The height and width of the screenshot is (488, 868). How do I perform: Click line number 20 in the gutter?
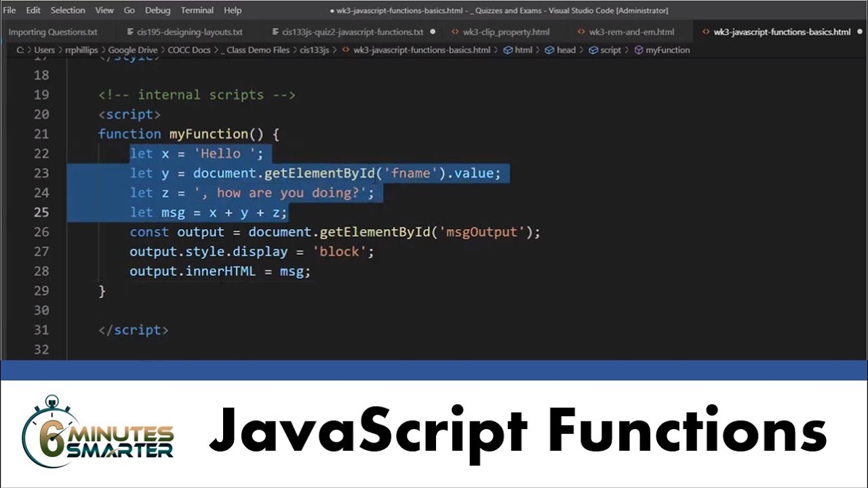[41, 115]
